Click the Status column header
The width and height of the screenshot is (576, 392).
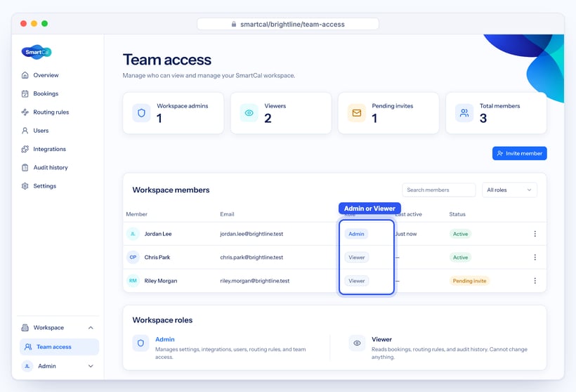click(457, 214)
